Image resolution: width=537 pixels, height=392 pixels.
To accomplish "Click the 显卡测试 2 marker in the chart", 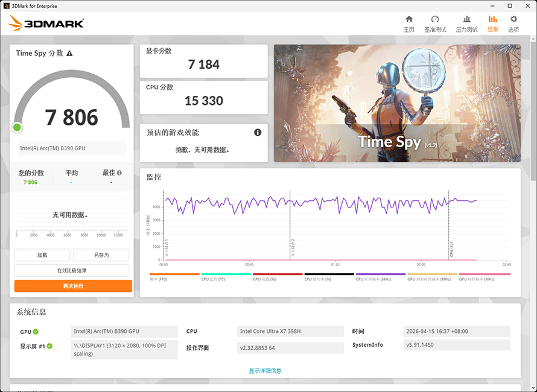I will [x=293, y=248].
